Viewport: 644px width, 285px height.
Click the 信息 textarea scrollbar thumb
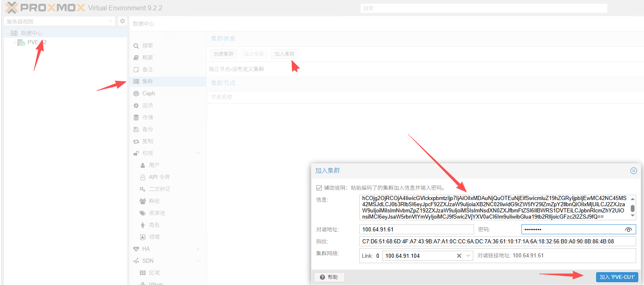(632, 209)
